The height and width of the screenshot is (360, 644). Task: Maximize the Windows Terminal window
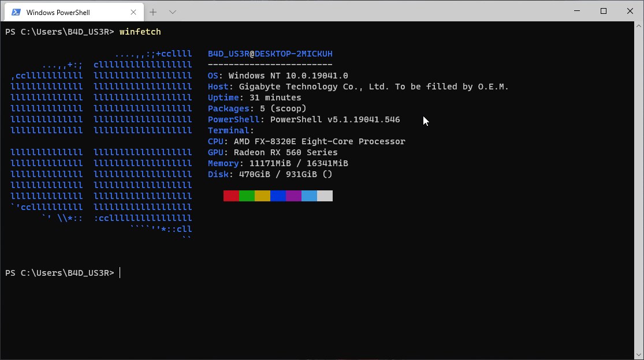(x=604, y=11)
